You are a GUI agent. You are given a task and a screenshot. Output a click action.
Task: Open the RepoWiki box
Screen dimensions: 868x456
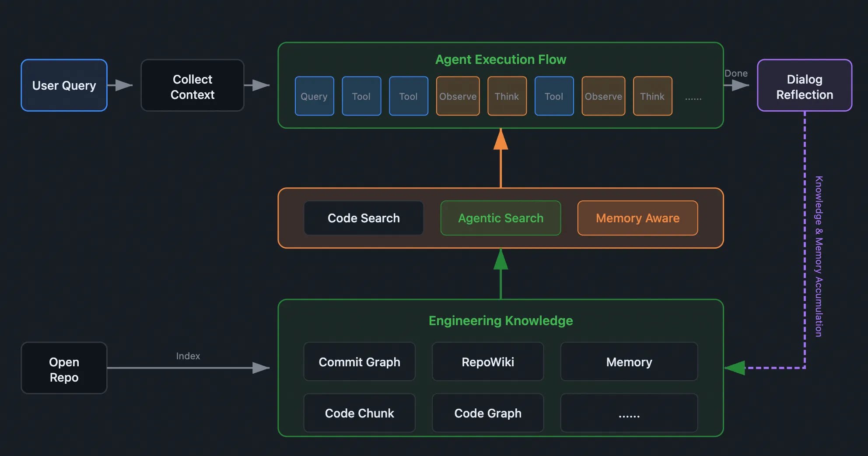[x=488, y=362]
